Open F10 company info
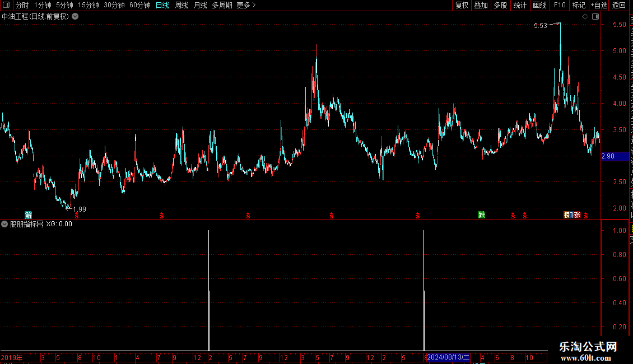This screenshot has width=633, height=364. click(560, 5)
